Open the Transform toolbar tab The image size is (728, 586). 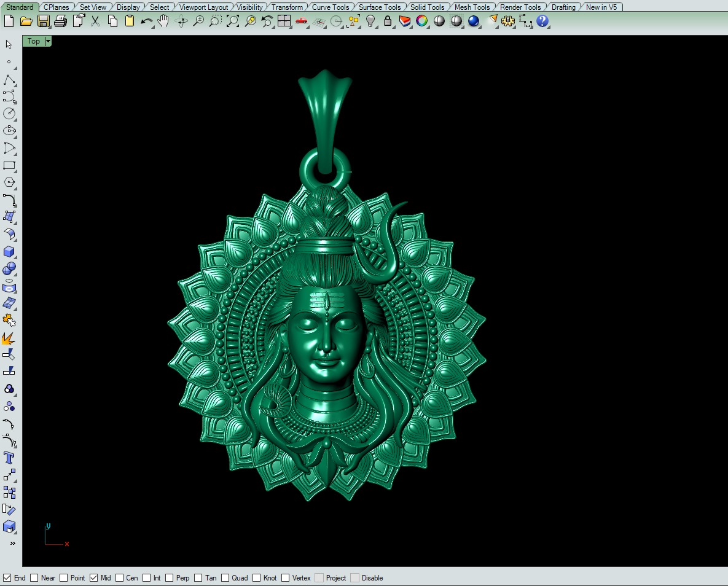[x=287, y=7]
